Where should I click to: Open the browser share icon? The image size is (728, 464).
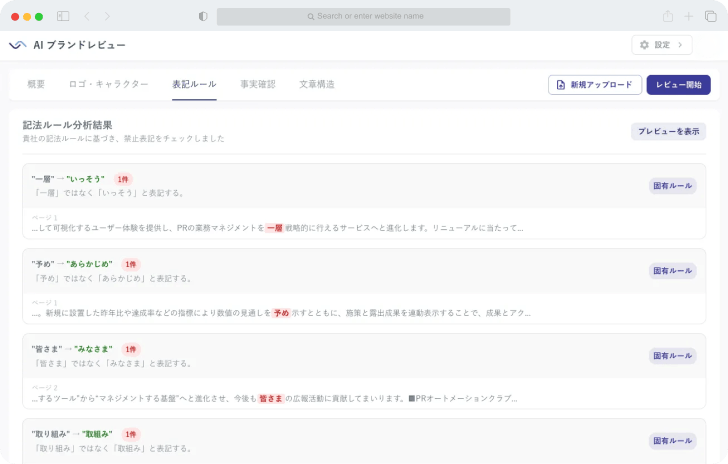coord(667,16)
